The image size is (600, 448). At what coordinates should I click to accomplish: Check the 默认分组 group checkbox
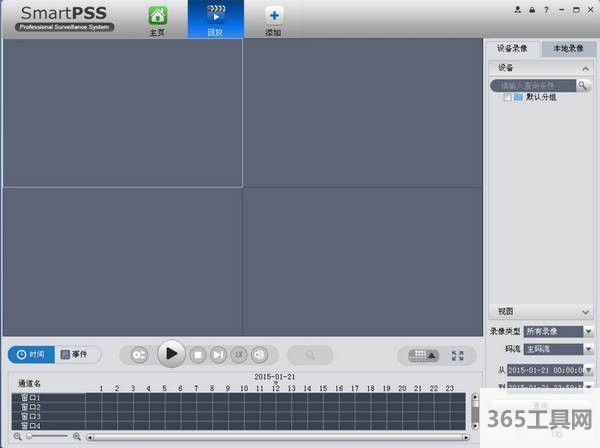pyautogui.click(x=508, y=98)
